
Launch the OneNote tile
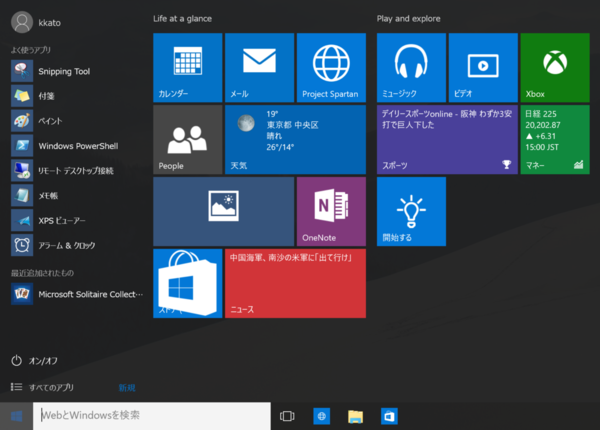[331, 212]
